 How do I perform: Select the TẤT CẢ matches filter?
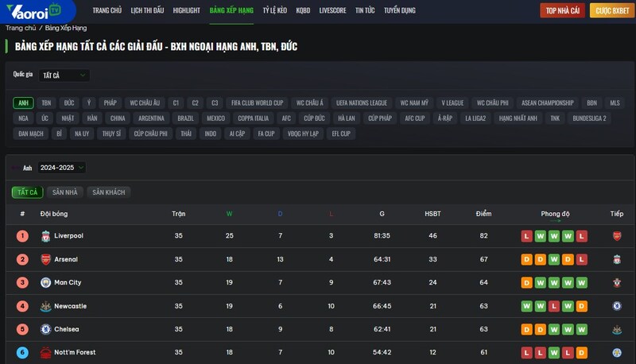coord(27,192)
